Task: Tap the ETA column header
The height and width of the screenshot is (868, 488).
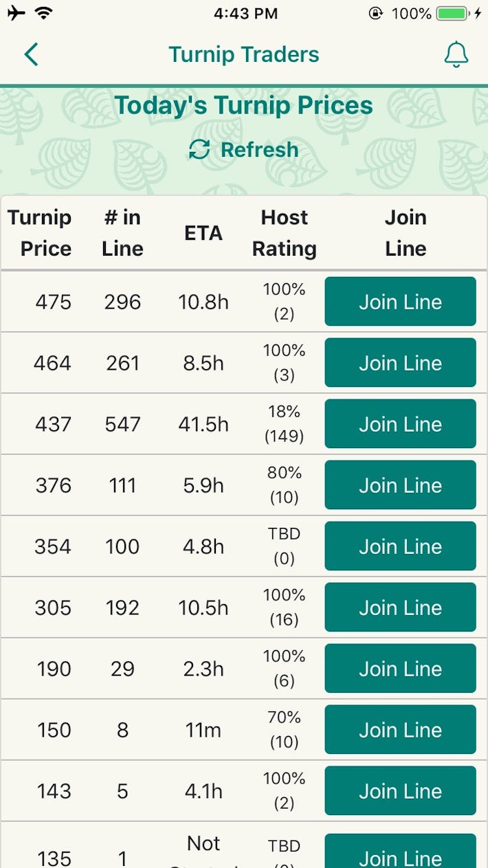Action: 203,233
